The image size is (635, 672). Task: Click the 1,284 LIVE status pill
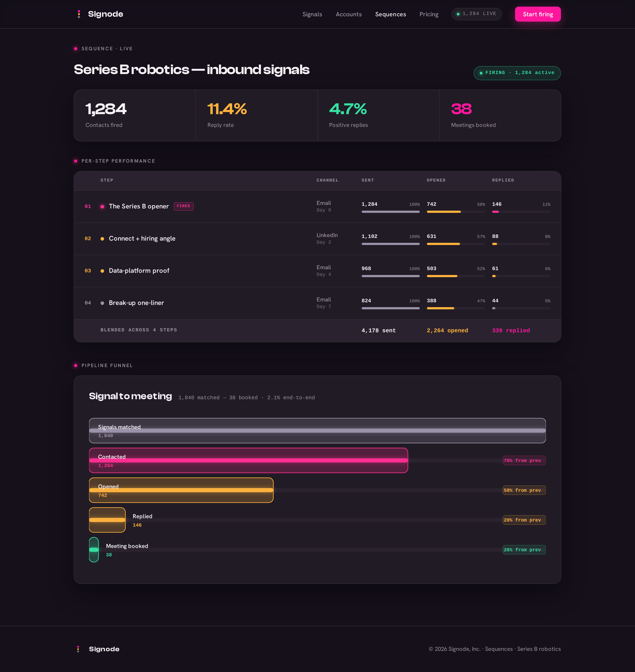coord(476,14)
